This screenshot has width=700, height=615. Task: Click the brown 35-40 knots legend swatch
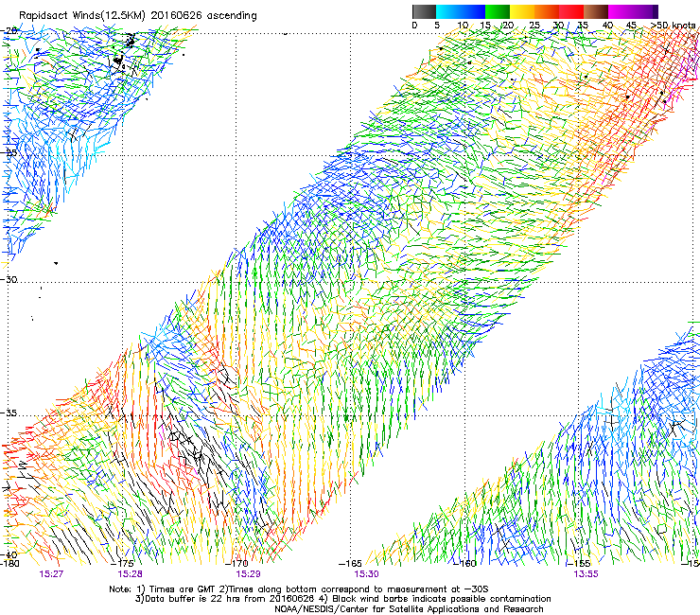click(596, 11)
